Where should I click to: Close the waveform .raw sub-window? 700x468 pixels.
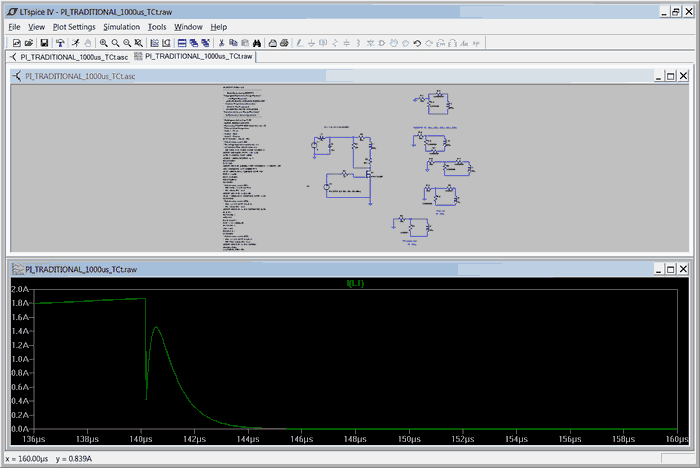click(x=684, y=269)
